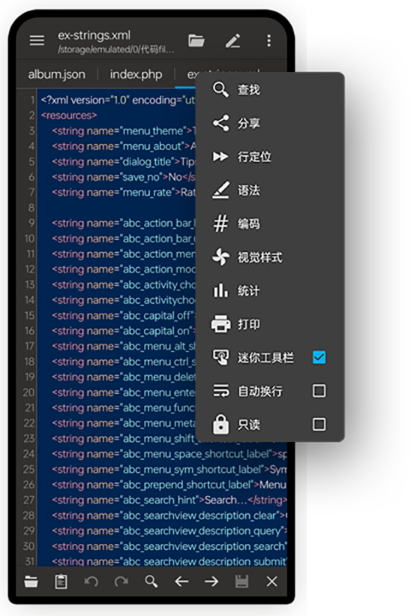Tap the open folder icon in header
The height and width of the screenshot is (616, 411).
[x=196, y=40]
